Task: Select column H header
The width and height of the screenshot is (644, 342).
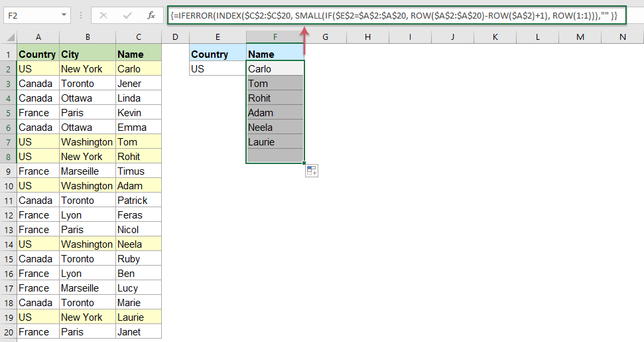Action: [x=367, y=37]
